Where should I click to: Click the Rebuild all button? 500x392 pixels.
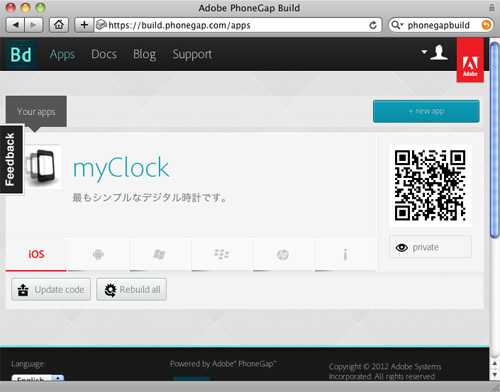tap(132, 290)
